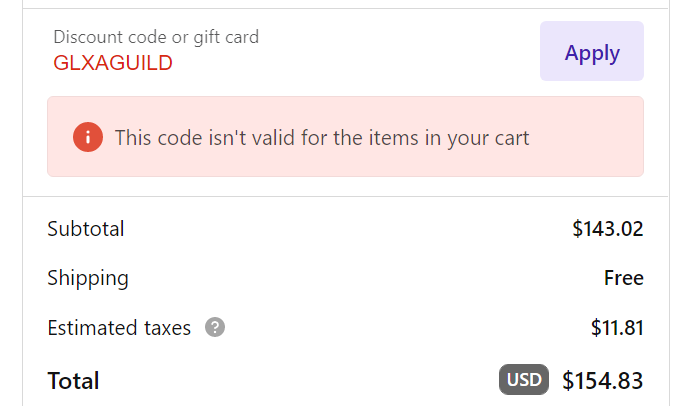Focus the GLXAGUILD discount code text
This screenshot has width=685, height=406.
[x=113, y=63]
